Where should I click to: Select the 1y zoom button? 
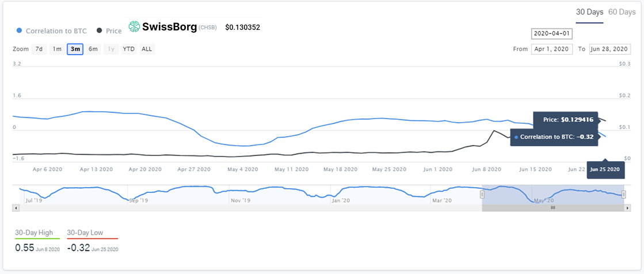[x=111, y=49]
